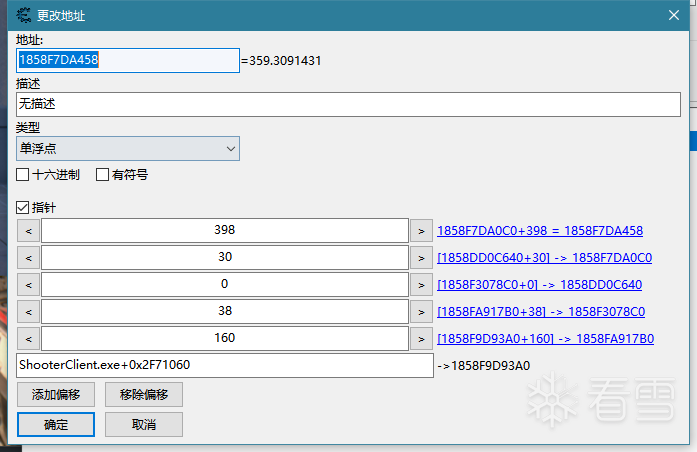Click the address field containing 1858F7DA458
Viewport: 697px width, 452px height.
click(128, 60)
